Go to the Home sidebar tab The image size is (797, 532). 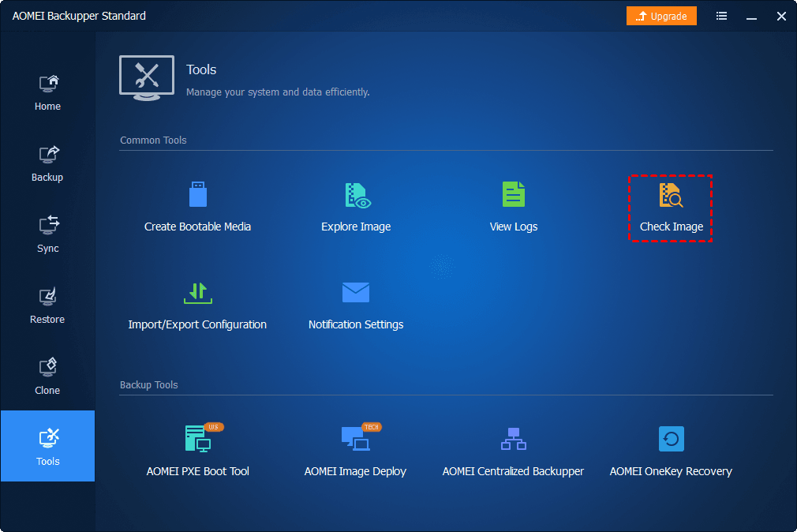pyautogui.click(x=48, y=92)
